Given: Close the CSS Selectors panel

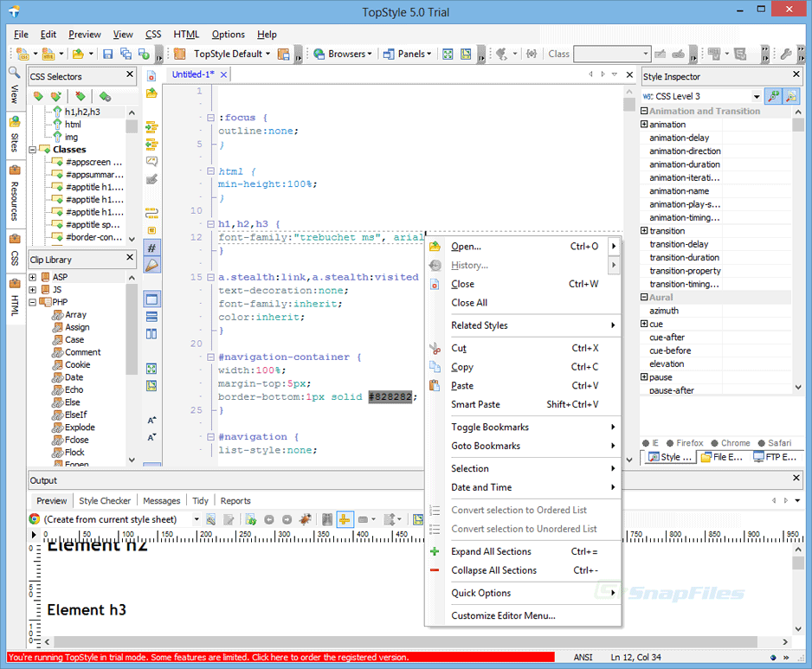Looking at the screenshot, I should coord(130,74).
